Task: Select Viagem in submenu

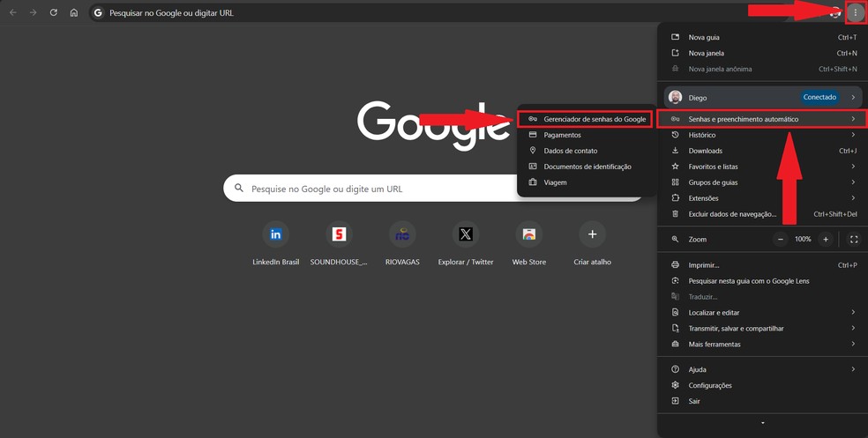Action: point(587,182)
